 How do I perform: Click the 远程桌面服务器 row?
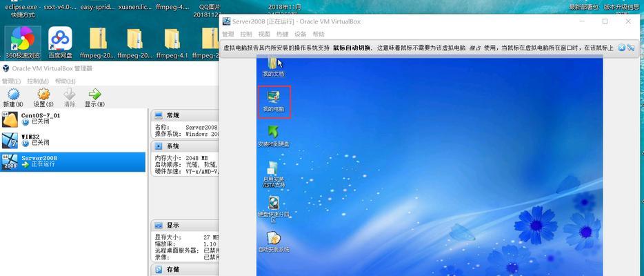[187, 250]
